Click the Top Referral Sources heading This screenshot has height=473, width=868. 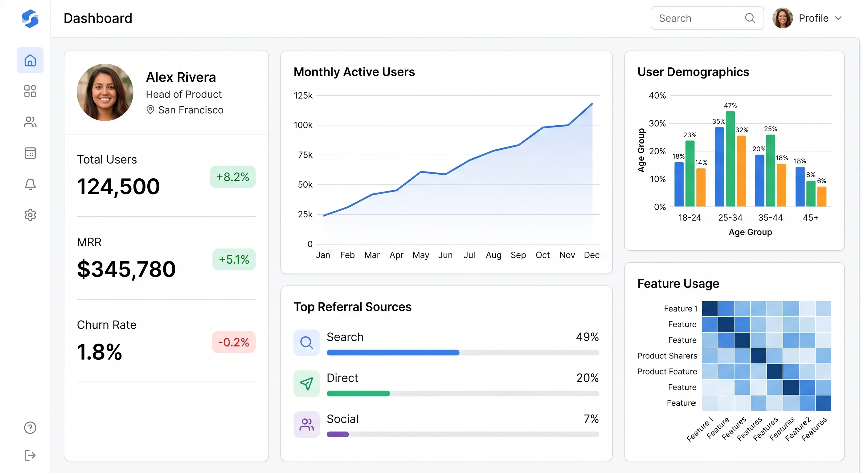[x=352, y=307]
